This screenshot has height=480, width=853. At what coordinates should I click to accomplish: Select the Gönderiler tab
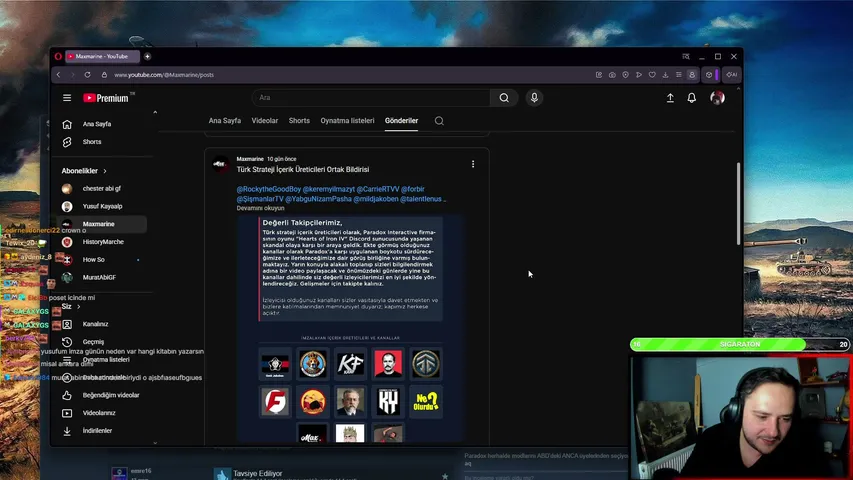point(401,121)
